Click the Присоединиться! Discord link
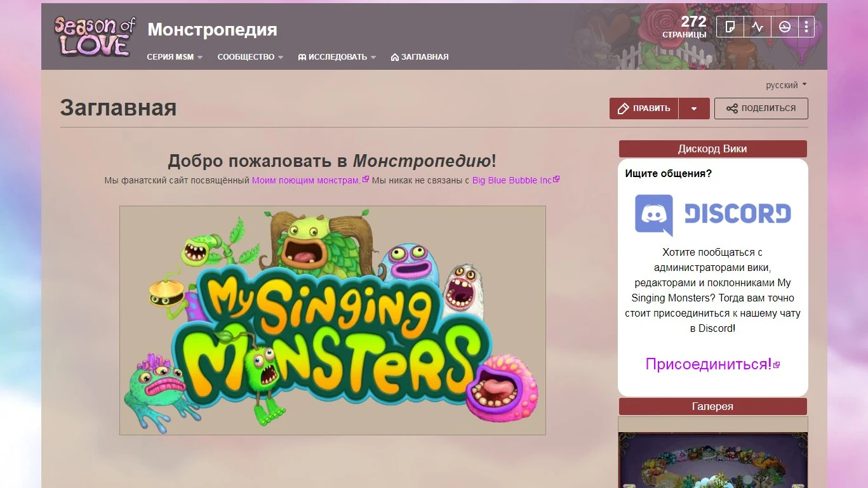Viewport: 868px width, 488px height. click(x=712, y=364)
